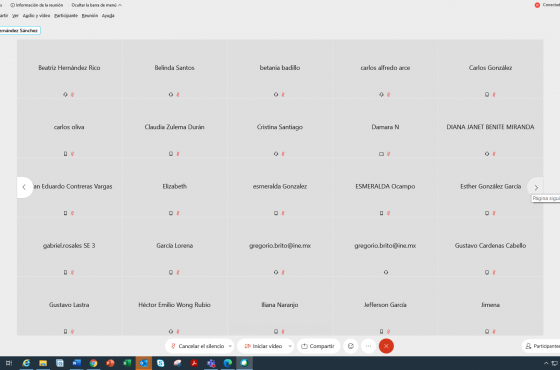
Task: Open Google Chrome from the taskbar
Action: tap(94, 363)
